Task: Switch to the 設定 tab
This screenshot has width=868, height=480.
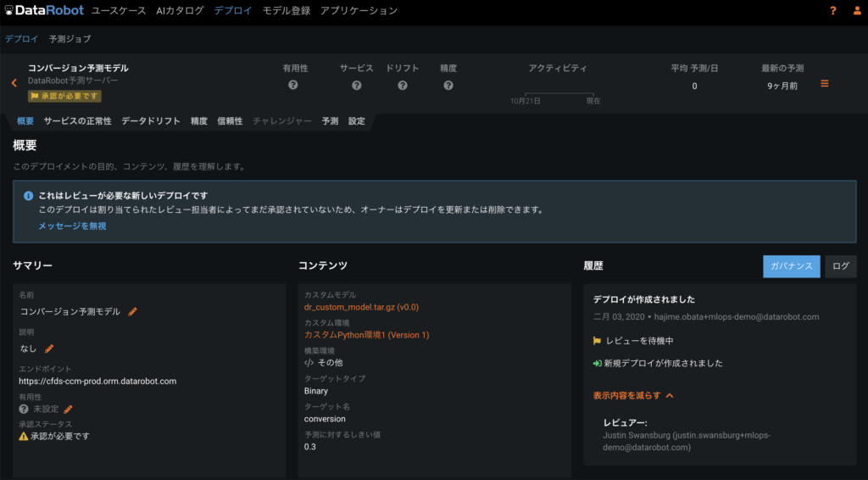Action: [357, 120]
